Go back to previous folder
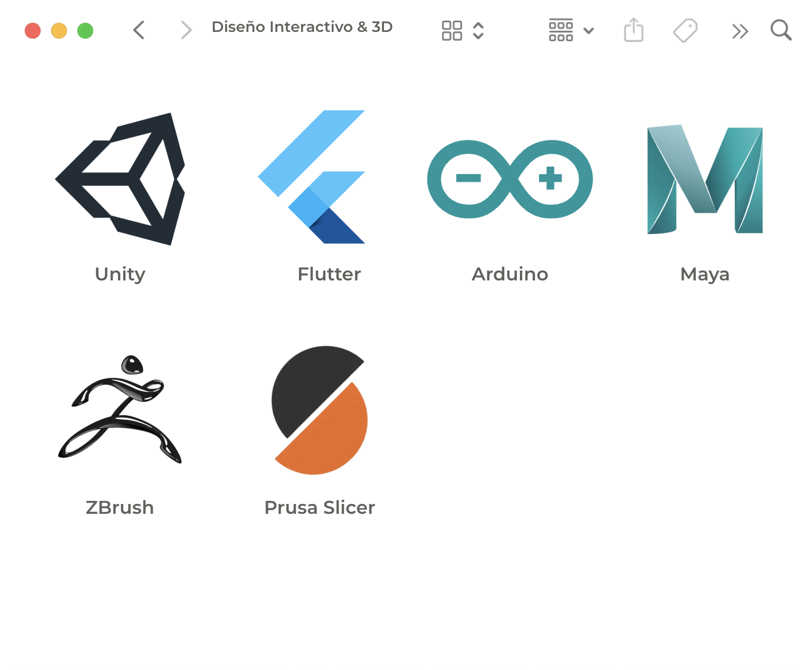Screen dimensions: 812x670 139,30
